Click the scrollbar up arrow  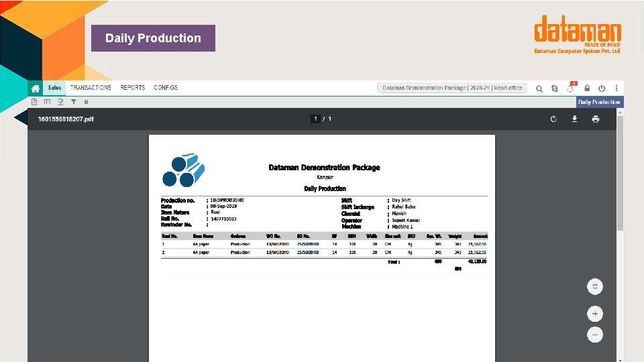tap(620, 112)
